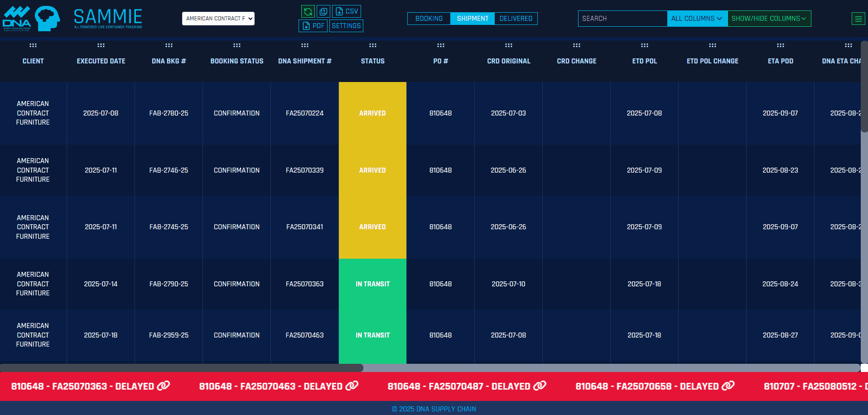The height and width of the screenshot is (415, 868).
Task: Grab drag handle above ETD POL CHANGE column
Action: click(713, 45)
